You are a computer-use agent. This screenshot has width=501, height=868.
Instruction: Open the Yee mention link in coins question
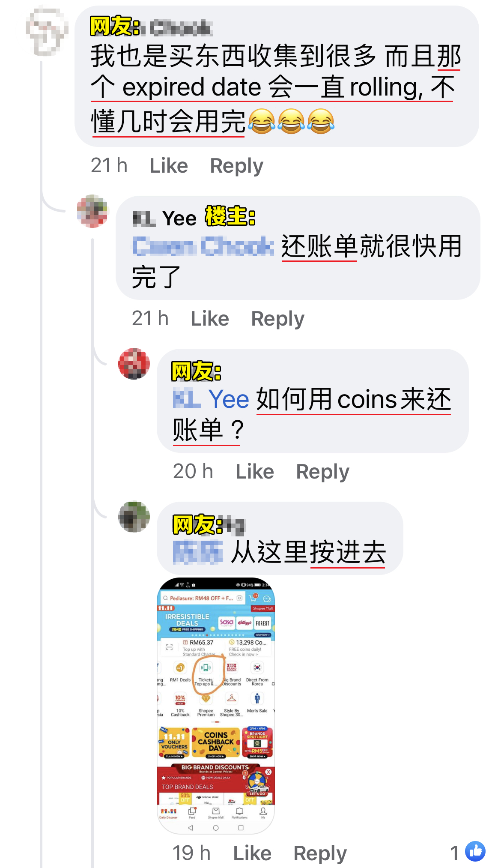211,399
